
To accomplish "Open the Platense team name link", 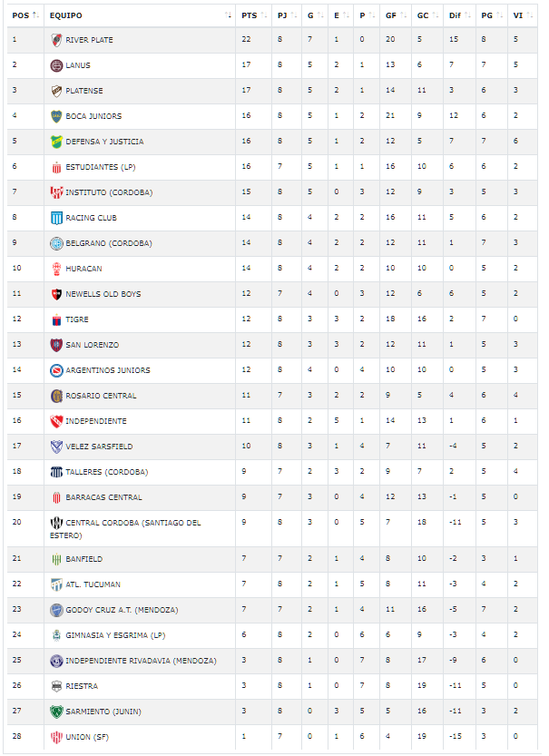I will pos(84,91).
